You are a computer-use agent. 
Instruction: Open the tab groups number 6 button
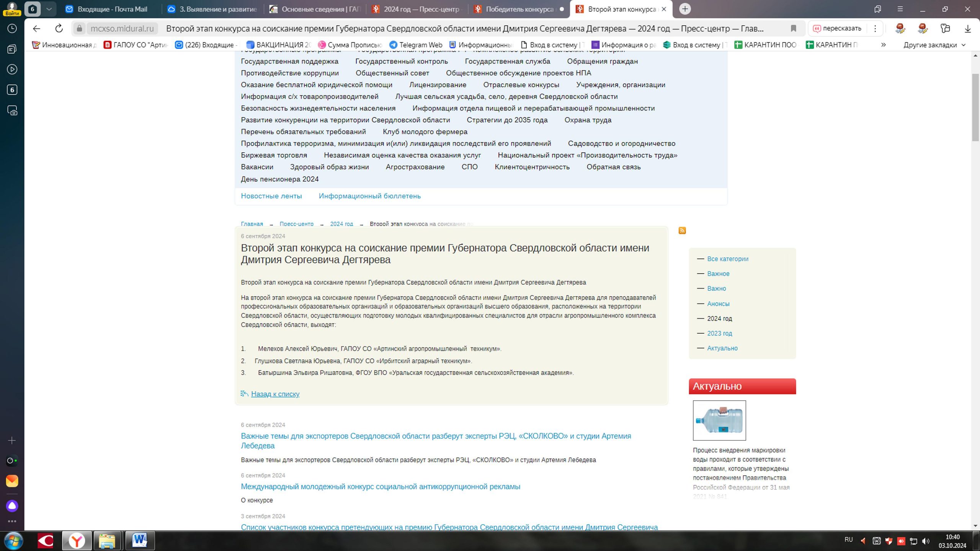click(33, 9)
